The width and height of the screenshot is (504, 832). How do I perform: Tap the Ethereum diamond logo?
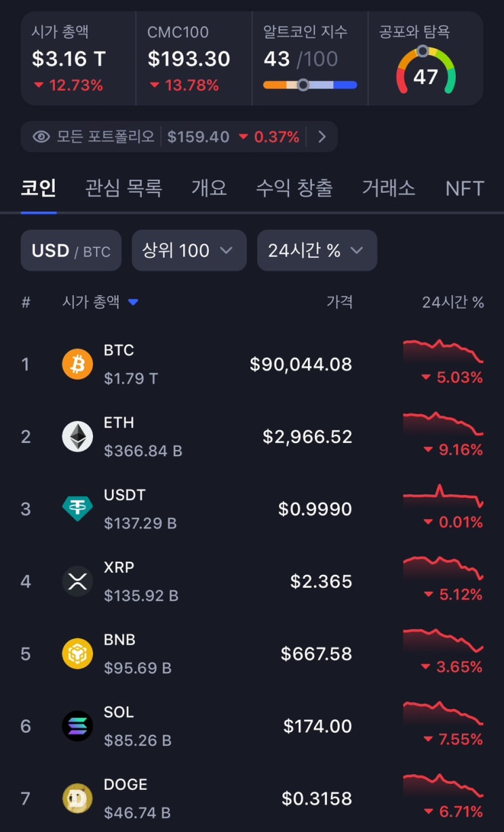pos(77,436)
